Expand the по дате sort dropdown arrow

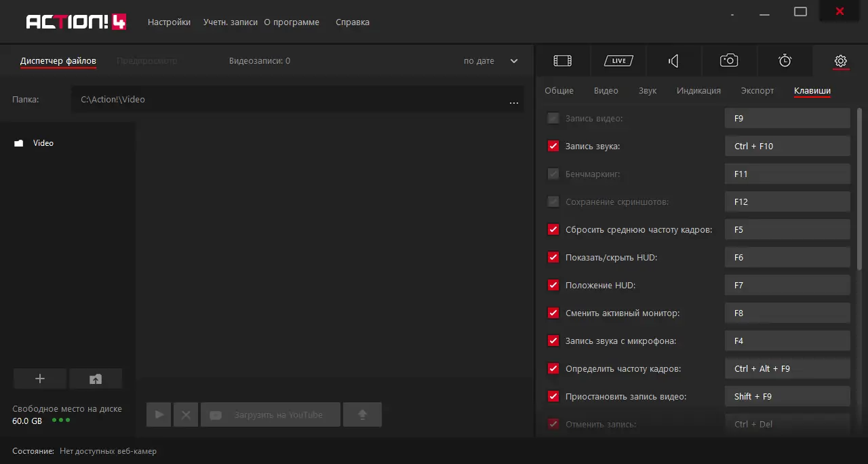pos(514,61)
